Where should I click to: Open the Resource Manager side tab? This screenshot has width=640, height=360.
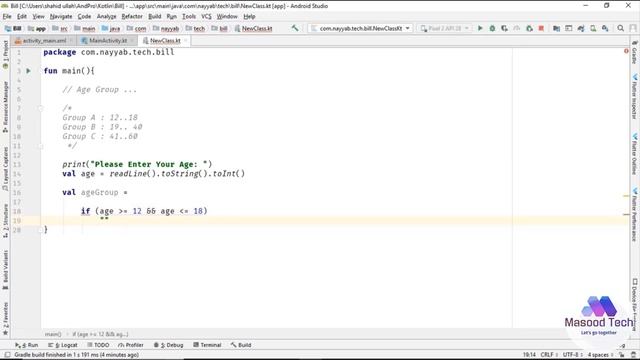(5, 107)
